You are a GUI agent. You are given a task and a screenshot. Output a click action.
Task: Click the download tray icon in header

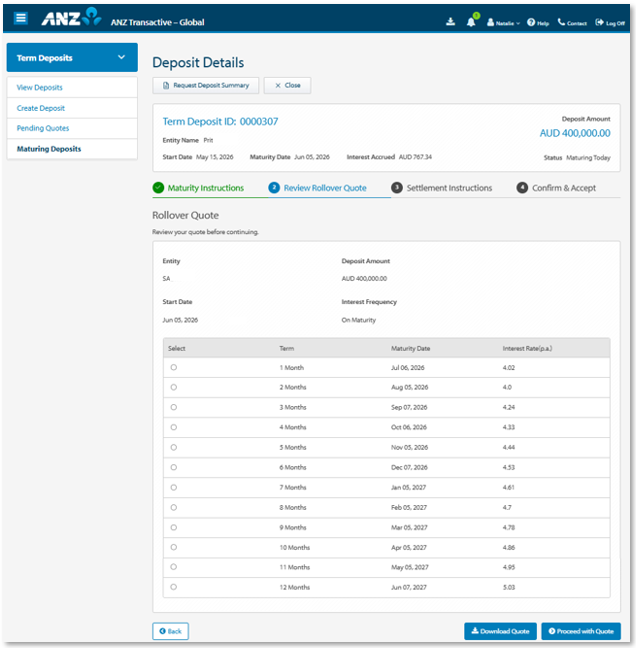click(x=450, y=21)
